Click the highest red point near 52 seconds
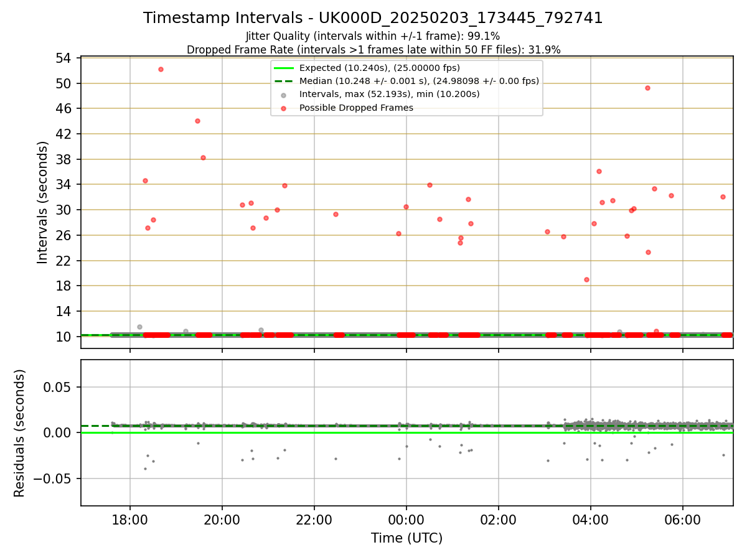 161,69
